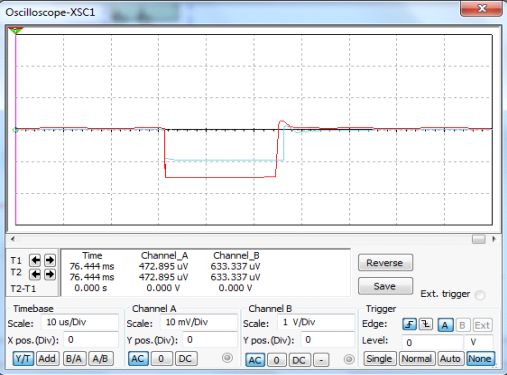This screenshot has height=375, width=507.
Task: Select falling edge trigger icon
Action: pos(426,324)
